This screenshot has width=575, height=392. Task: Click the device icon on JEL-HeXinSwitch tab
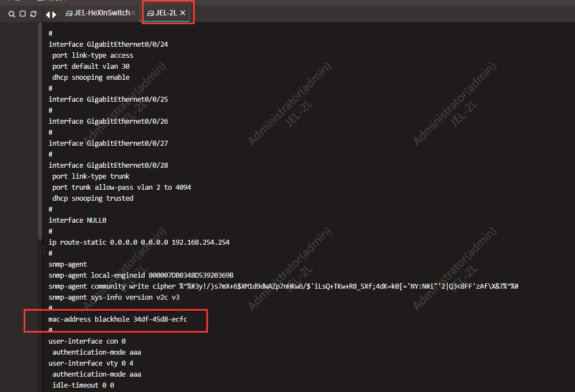pos(69,13)
